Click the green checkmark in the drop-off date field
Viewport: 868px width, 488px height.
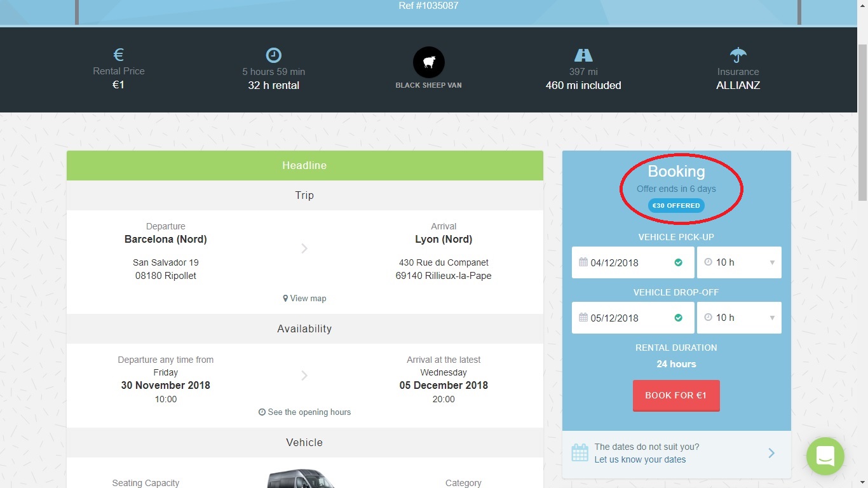click(x=678, y=318)
